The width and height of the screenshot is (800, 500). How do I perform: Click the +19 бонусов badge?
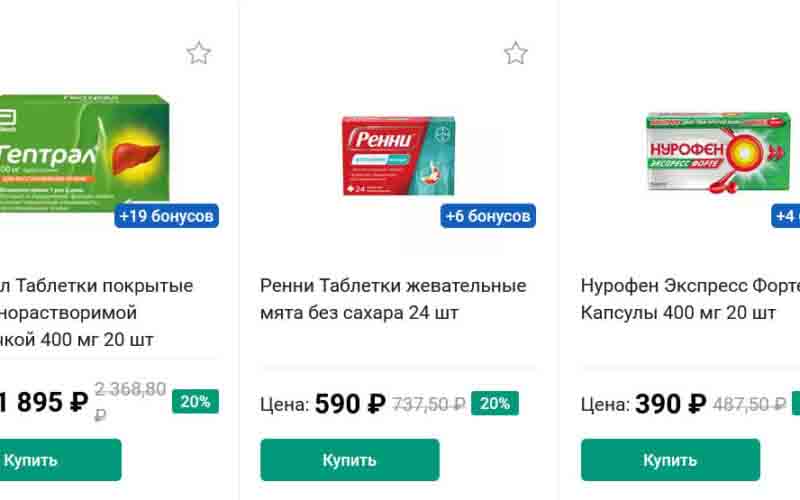(x=166, y=215)
